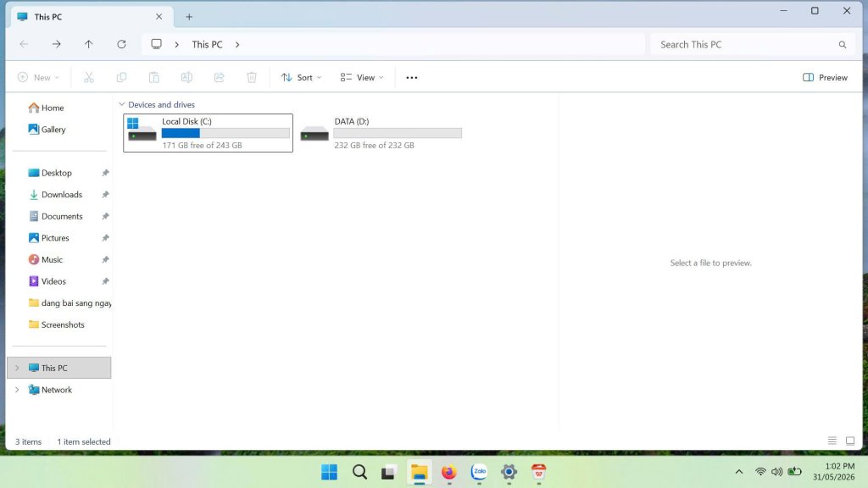This screenshot has height=488, width=868.
Task: Collapse the Devices and drives group
Action: click(x=122, y=104)
